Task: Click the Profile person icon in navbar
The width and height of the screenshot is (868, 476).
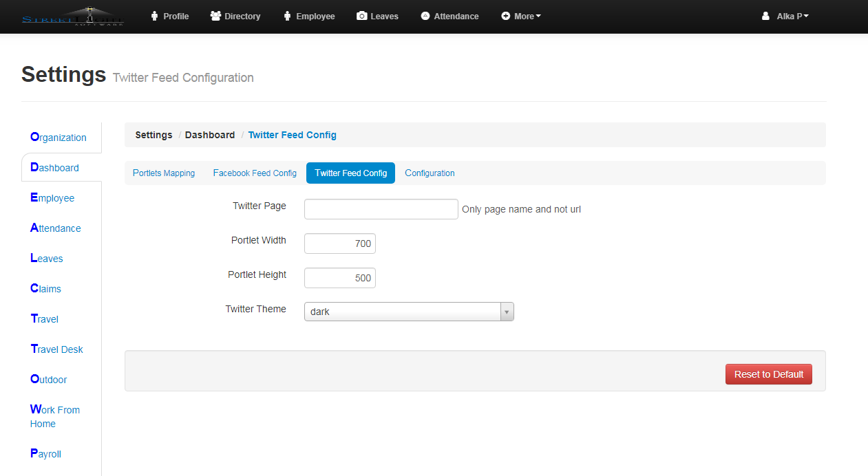Action: click(x=155, y=16)
